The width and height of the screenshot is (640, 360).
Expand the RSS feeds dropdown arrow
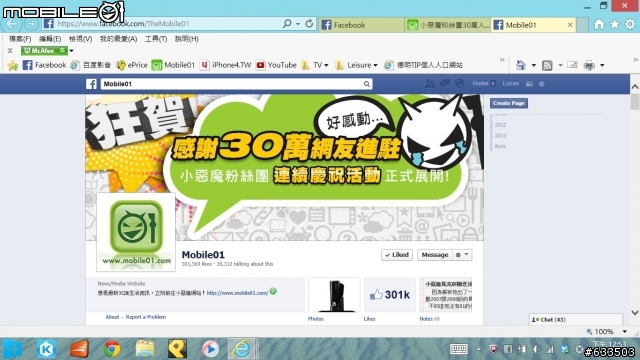[x=560, y=65]
